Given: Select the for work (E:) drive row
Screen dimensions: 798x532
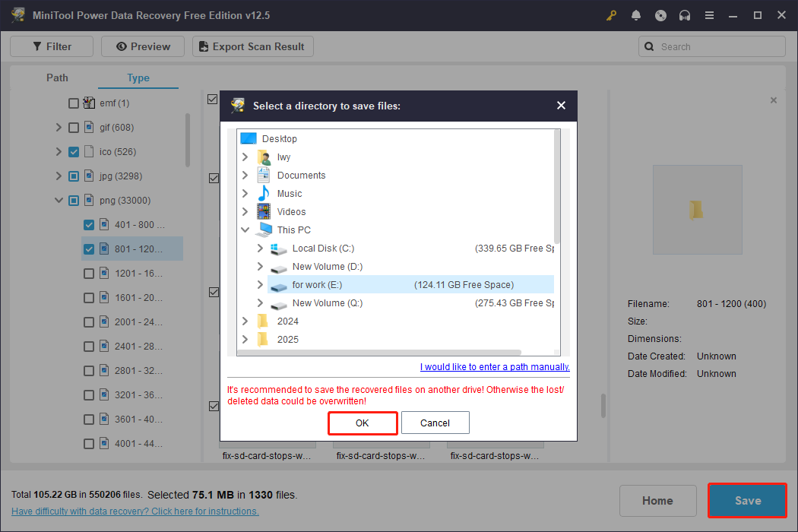Looking at the screenshot, I should coord(410,284).
